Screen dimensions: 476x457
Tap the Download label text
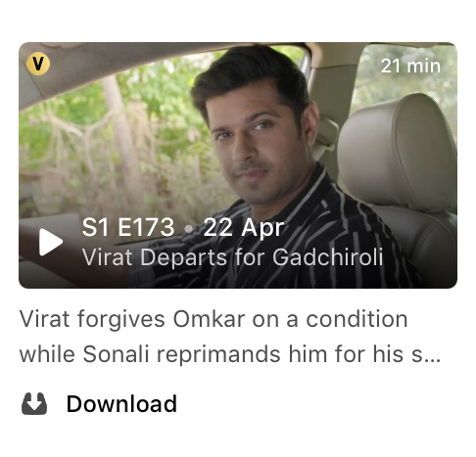point(121,404)
